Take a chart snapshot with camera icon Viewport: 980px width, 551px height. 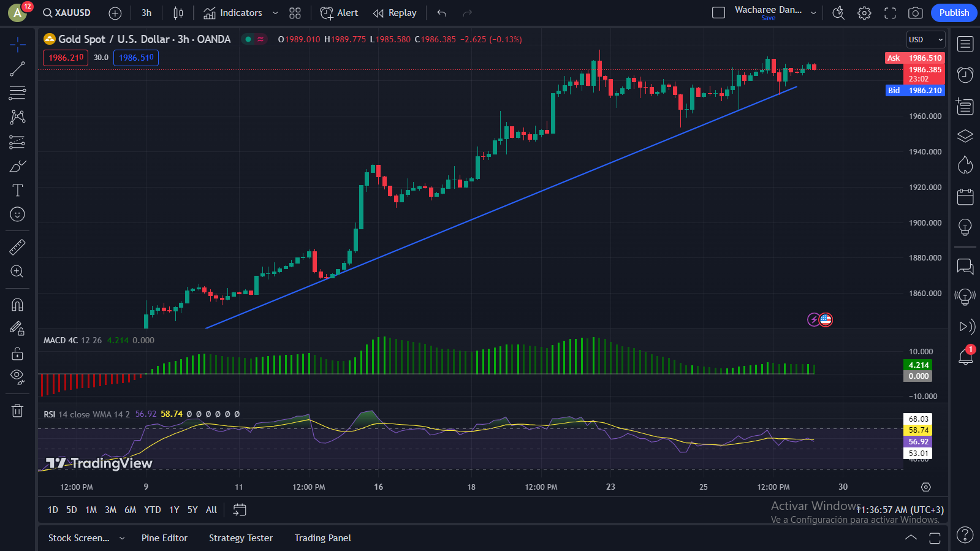916,13
